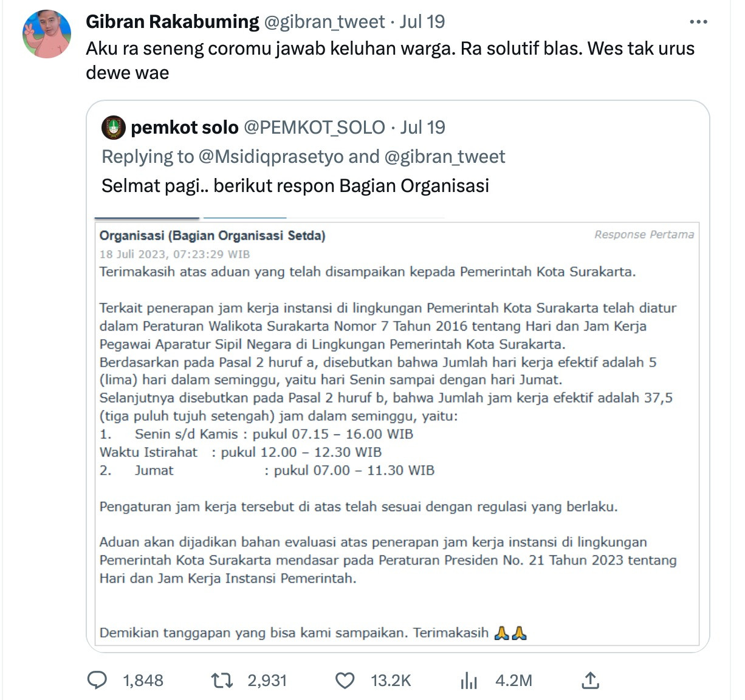Open the main tweet's Jul 19 timestamp

point(422,22)
